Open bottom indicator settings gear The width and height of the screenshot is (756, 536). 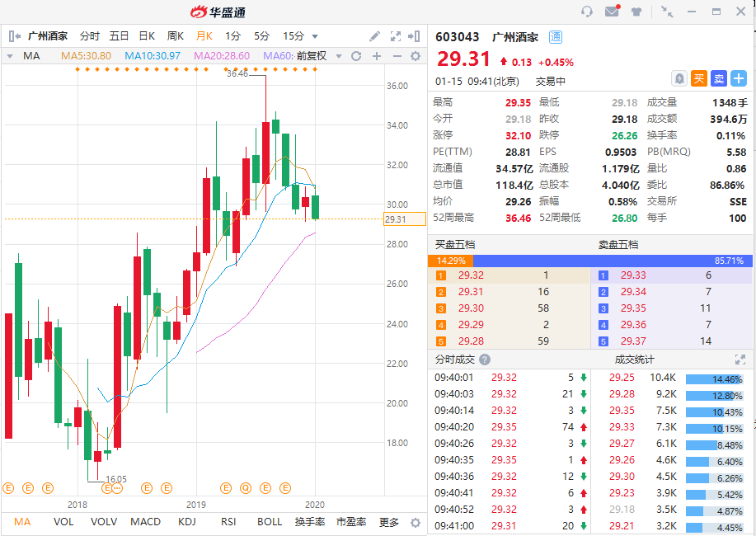416,523
